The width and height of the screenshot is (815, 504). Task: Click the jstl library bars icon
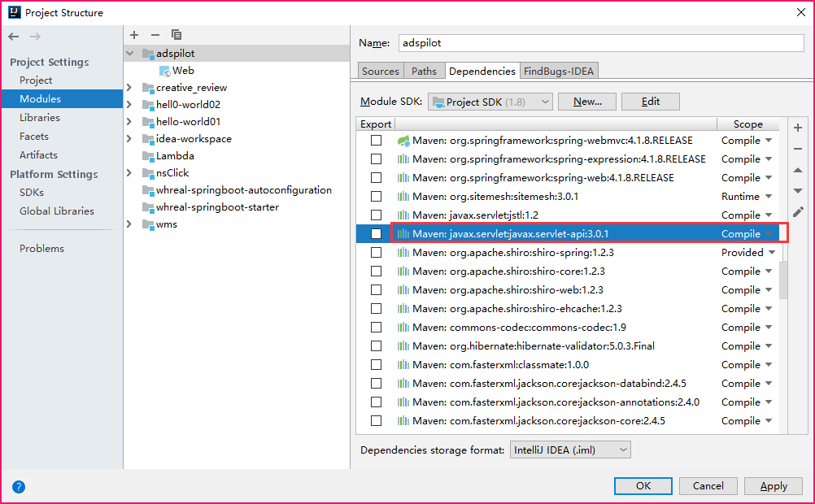tap(403, 215)
